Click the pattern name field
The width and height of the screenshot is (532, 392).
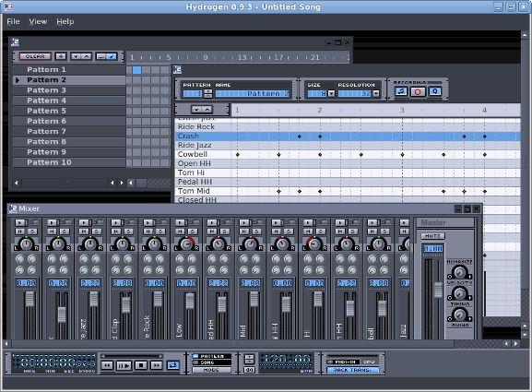click(253, 94)
